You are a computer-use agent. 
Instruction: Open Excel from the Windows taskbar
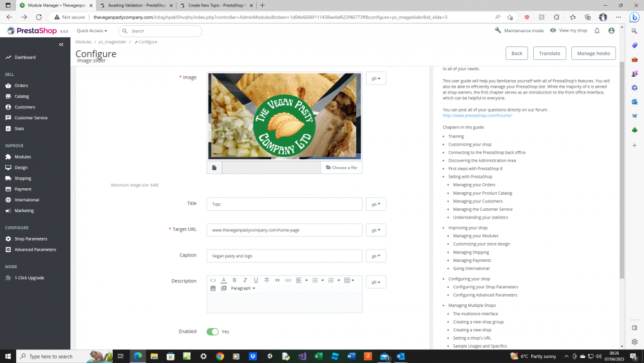[318, 356]
